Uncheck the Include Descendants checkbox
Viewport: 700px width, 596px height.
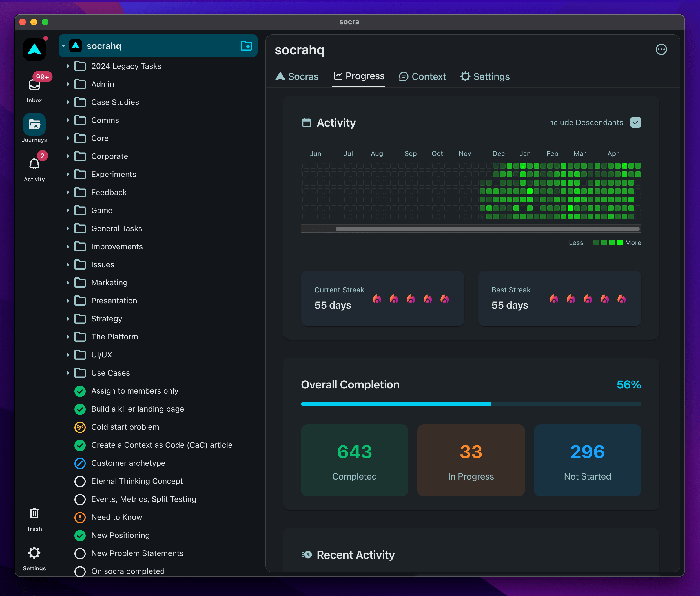635,122
